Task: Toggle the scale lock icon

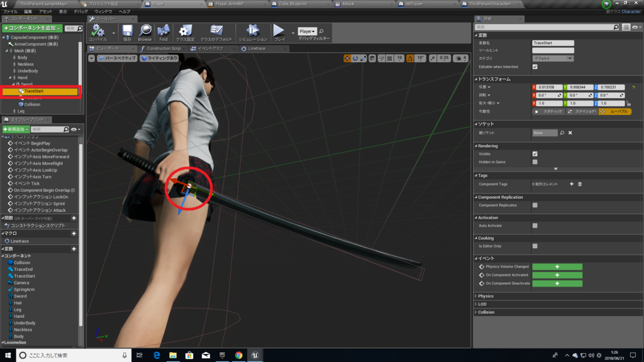Action: (628, 104)
